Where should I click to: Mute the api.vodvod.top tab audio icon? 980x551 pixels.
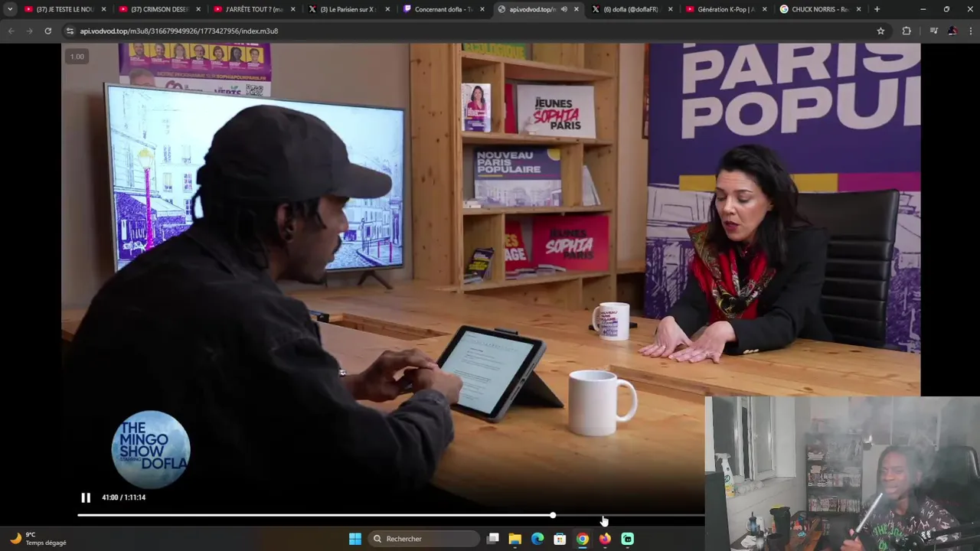coord(563,9)
